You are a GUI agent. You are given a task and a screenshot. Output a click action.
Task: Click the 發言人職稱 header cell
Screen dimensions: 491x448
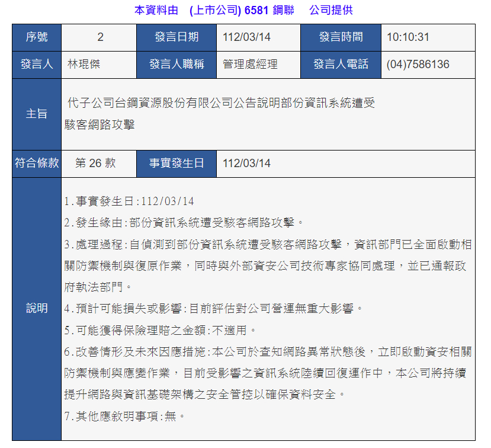click(x=176, y=65)
